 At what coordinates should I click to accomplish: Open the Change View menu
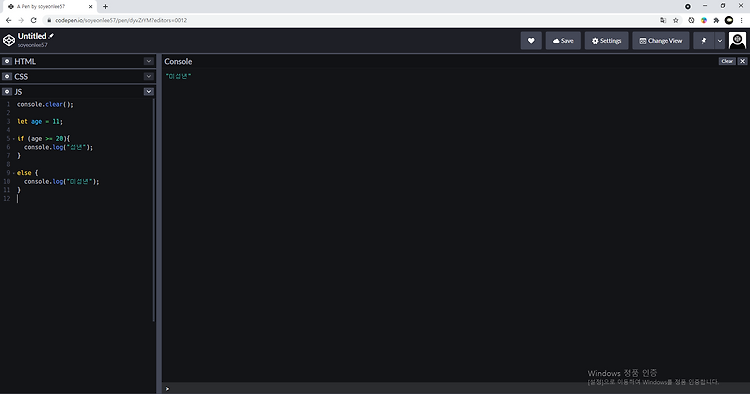click(x=661, y=41)
